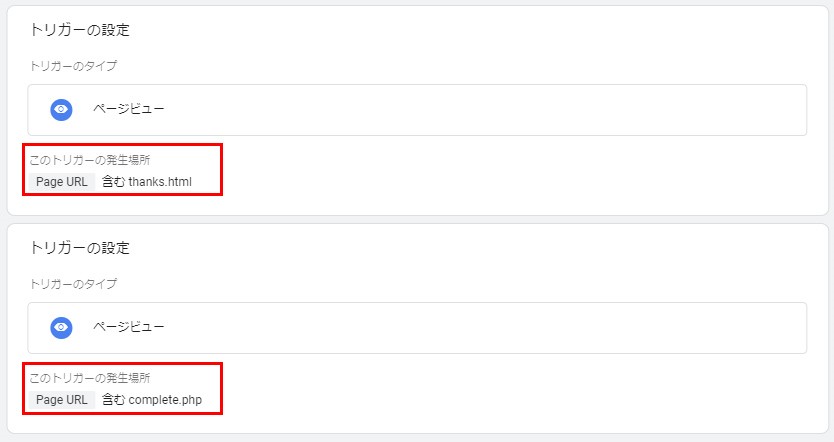Open the lower trigger type selection box
The image size is (834, 442).
417,328
